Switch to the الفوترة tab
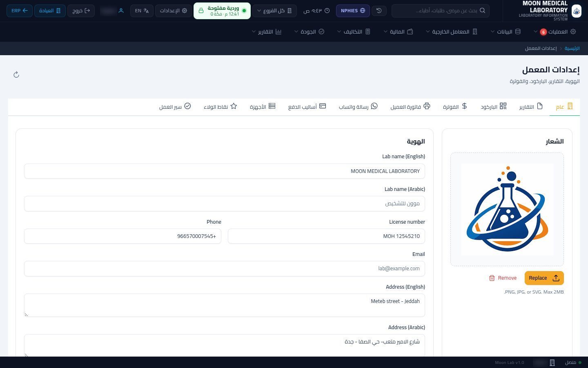588x368 pixels. pyautogui.click(x=455, y=107)
